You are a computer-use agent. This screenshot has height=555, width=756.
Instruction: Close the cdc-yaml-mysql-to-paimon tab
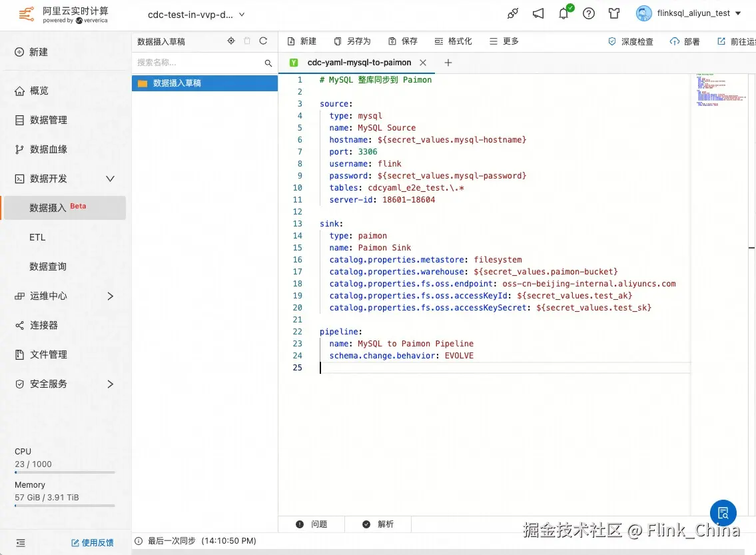423,63
